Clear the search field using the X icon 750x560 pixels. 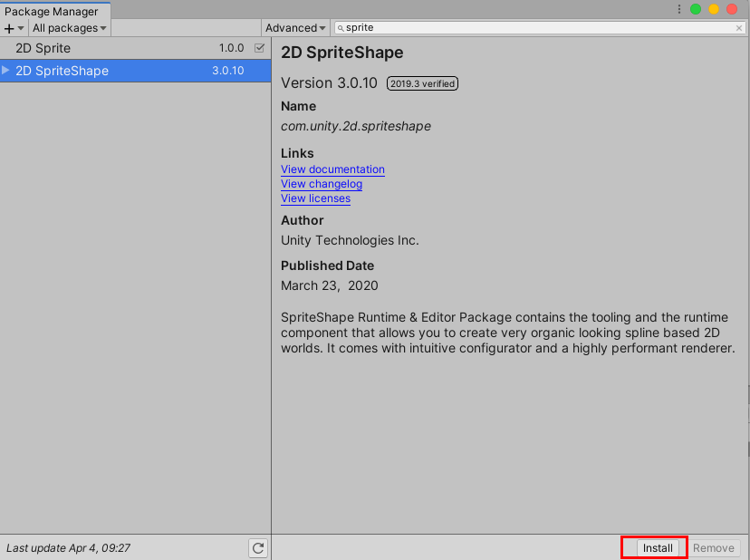tap(739, 28)
